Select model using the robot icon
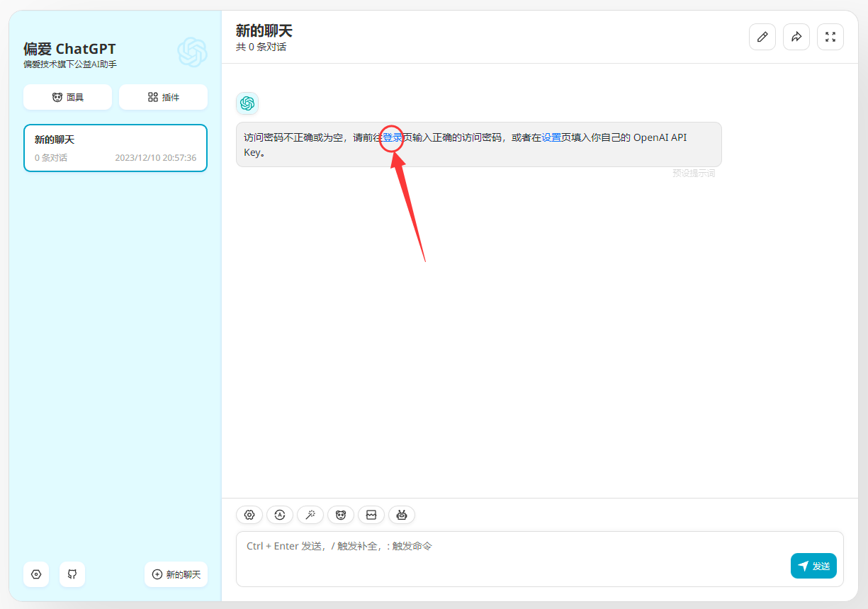868x609 pixels. [x=402, y=515]
